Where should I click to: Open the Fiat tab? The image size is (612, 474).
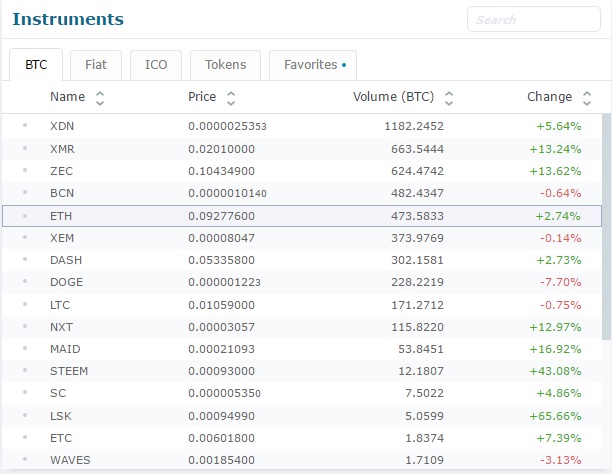pos(96,65)
